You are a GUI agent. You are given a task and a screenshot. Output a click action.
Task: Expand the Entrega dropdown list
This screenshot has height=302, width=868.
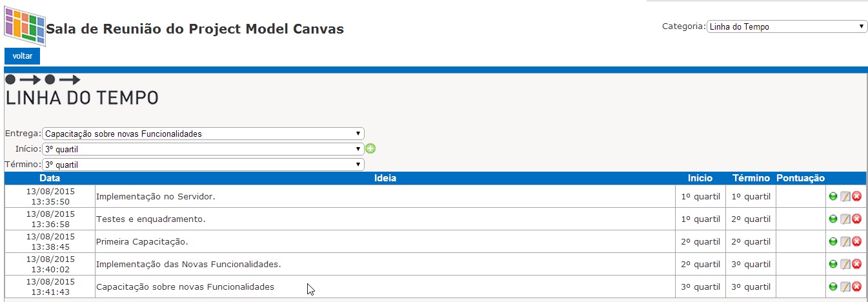(x=203, y=134)
